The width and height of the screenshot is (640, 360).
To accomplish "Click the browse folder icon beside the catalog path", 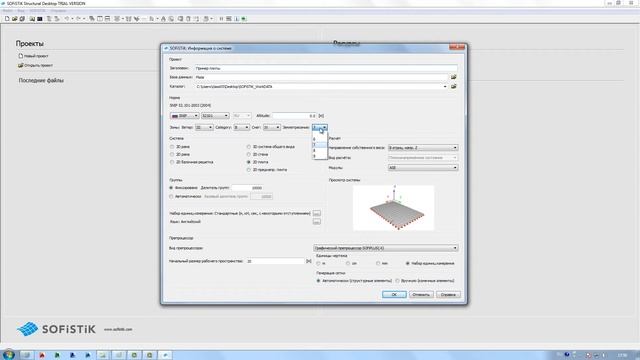I will (453, 87).
